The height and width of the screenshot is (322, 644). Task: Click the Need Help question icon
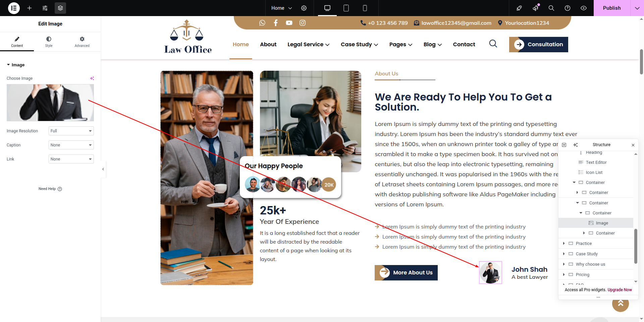click(x=60, y=189)
